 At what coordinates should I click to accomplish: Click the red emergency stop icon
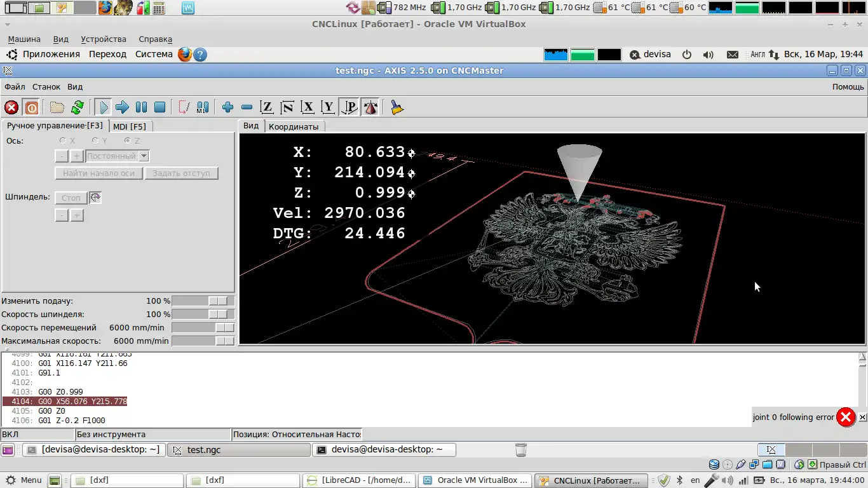pyautogui.click(x=11, y=107)
